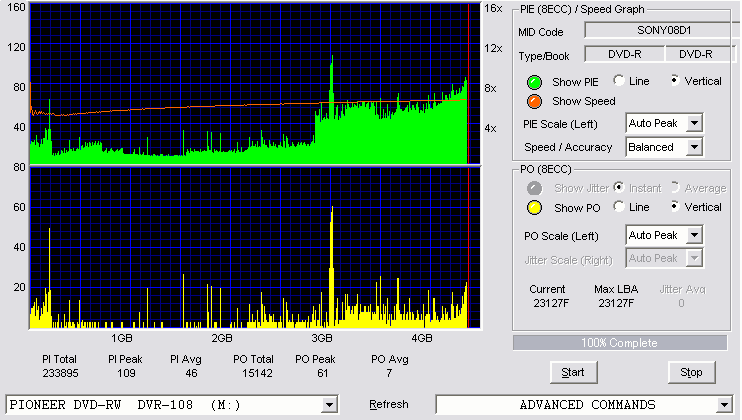
Task: Click the Stop button
Action: point(691,372)
